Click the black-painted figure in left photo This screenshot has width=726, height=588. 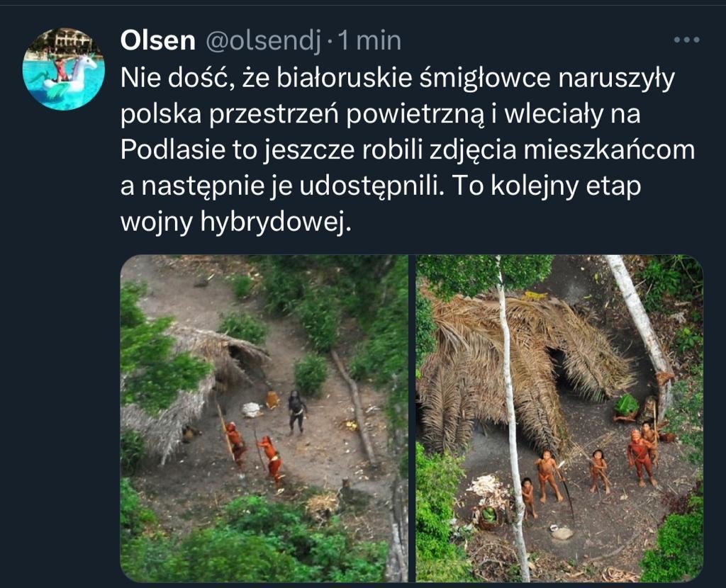[x=296, y=412]
